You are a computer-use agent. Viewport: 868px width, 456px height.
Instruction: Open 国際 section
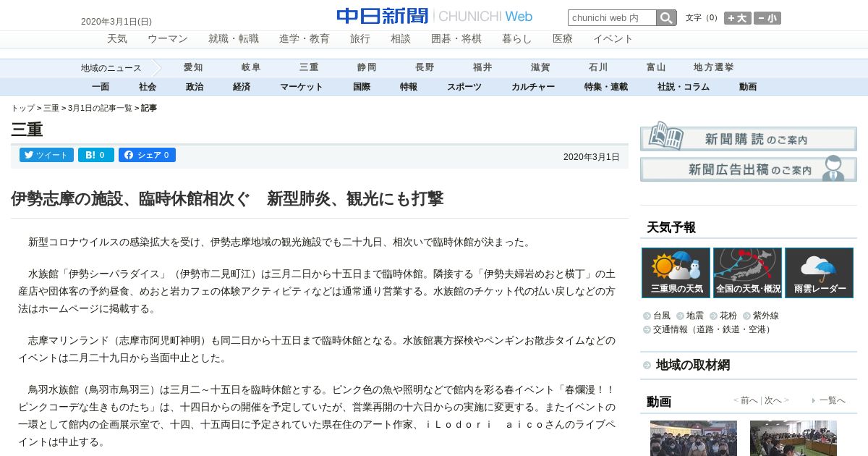(x=362, y=87)
